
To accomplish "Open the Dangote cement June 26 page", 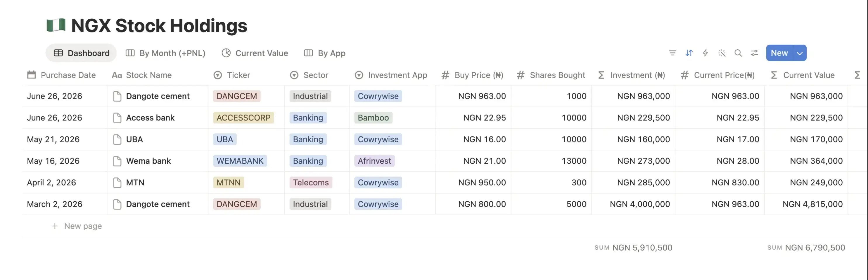I will [x=158, y=96].
